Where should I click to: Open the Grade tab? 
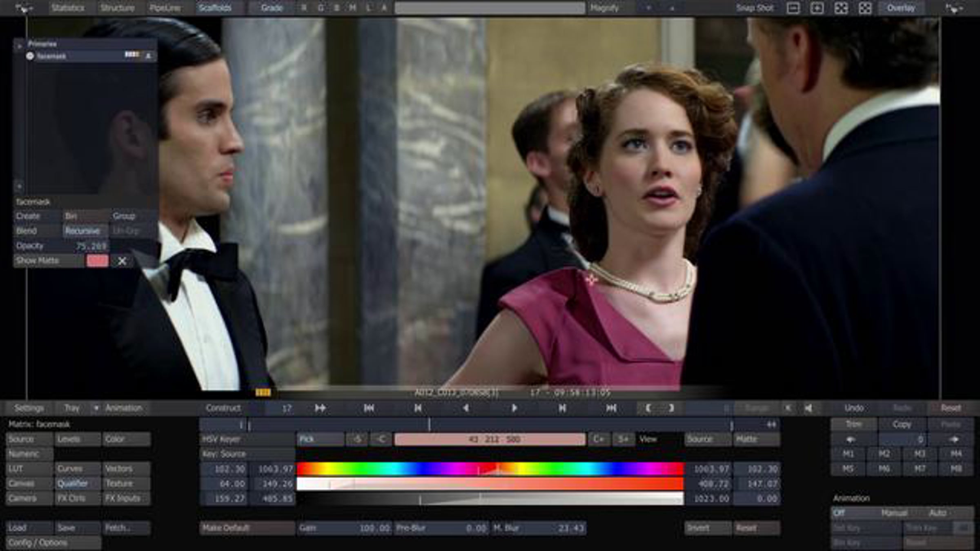tap(272, 8)
